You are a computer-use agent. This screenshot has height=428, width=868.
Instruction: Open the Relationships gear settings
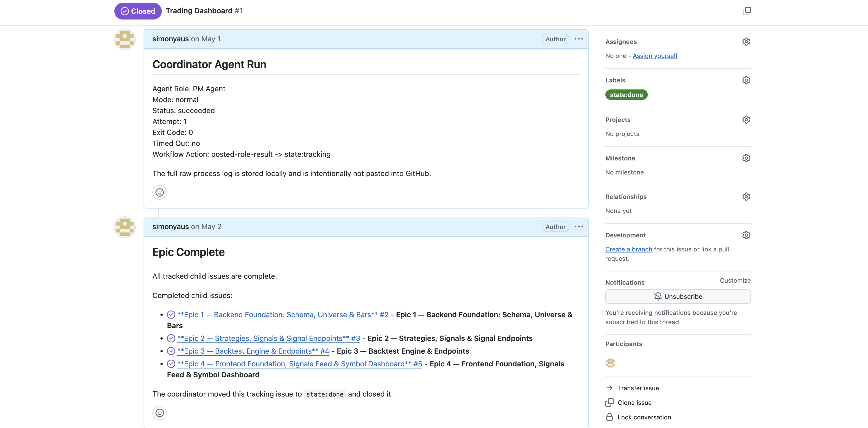click(x=746, y=197)
